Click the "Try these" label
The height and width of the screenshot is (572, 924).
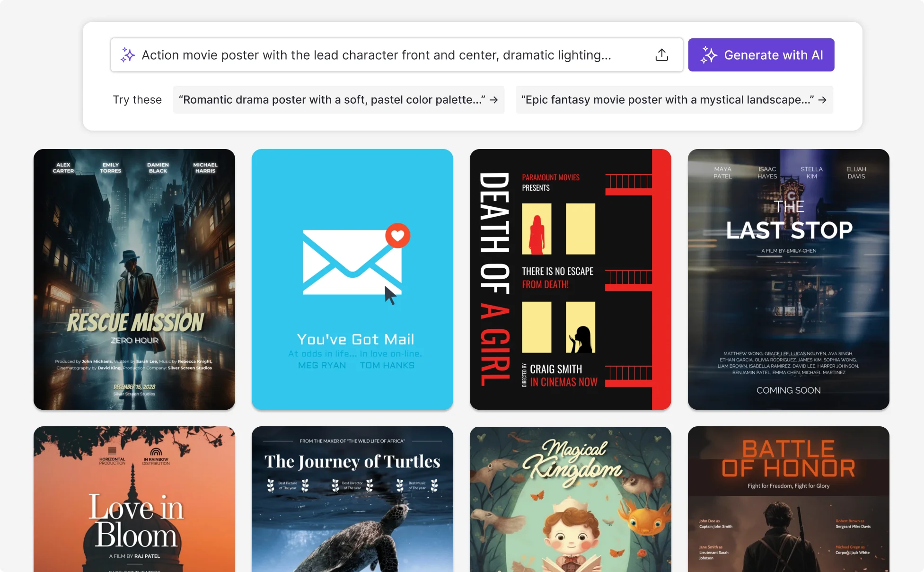click(137, 100)
